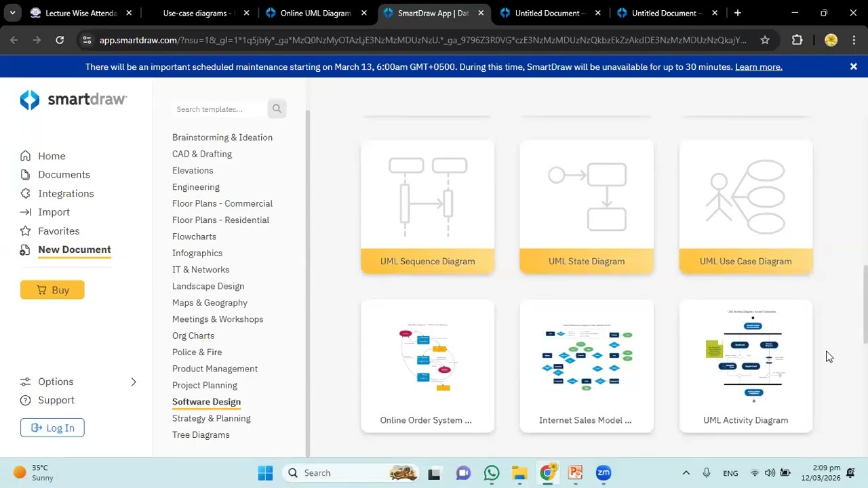Open the Favorites link
Image resolution: width=868 pixels, height=488 pixels.
point(58,231)
